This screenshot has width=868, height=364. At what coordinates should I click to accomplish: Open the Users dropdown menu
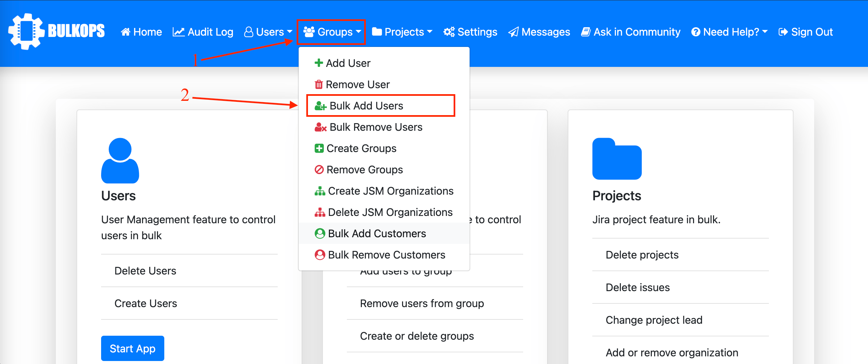268,31
